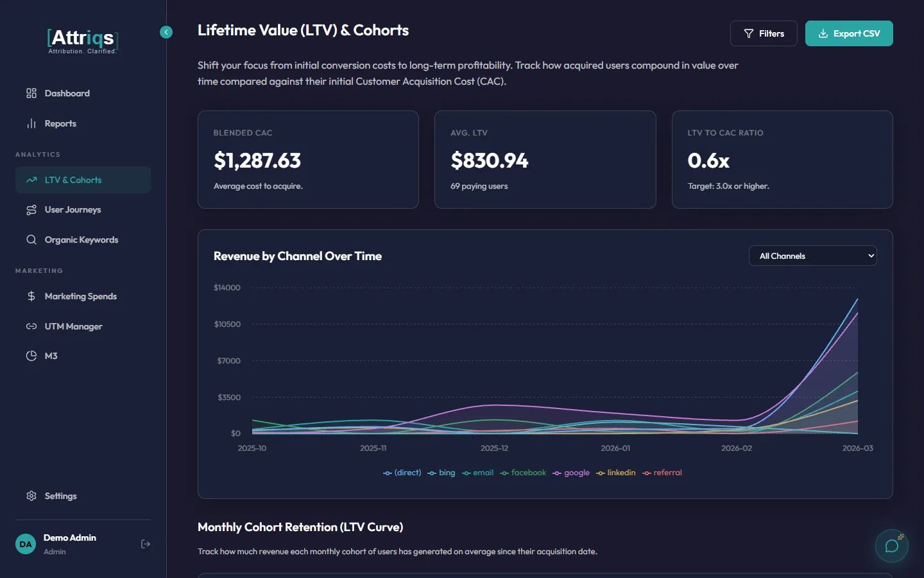Click the M3 pie-chart icon

[x=31, y=356]
